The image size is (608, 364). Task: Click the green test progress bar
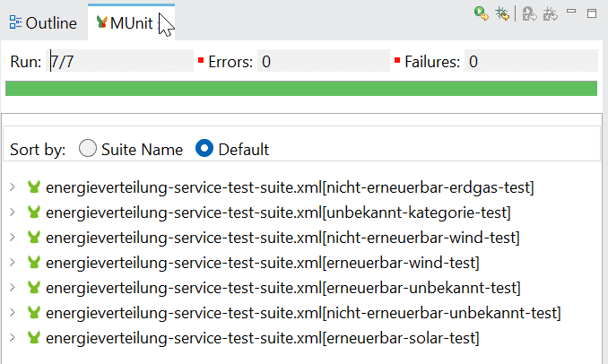301,89
